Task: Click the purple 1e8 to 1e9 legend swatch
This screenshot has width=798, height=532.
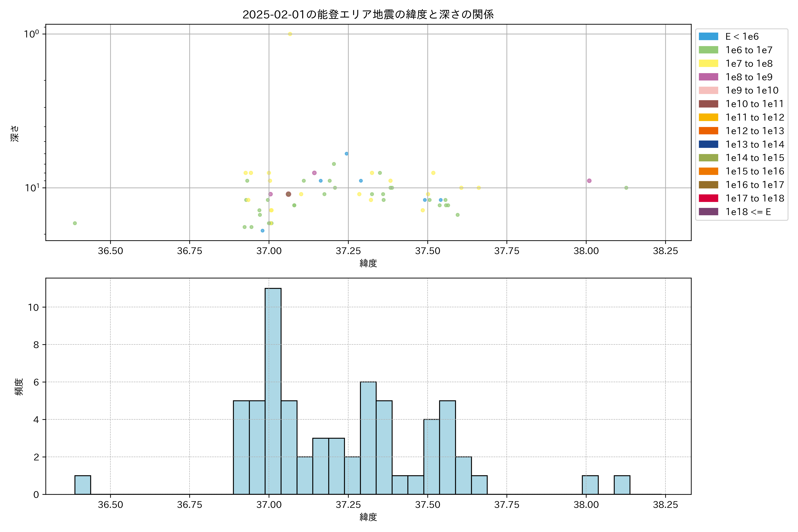Action: [x=708, y=77]
